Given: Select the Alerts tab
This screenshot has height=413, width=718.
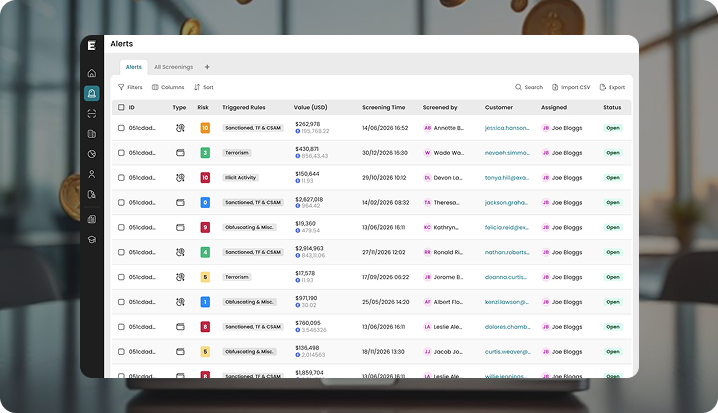Looking at the screenshot, I should [x=132, y=67].
